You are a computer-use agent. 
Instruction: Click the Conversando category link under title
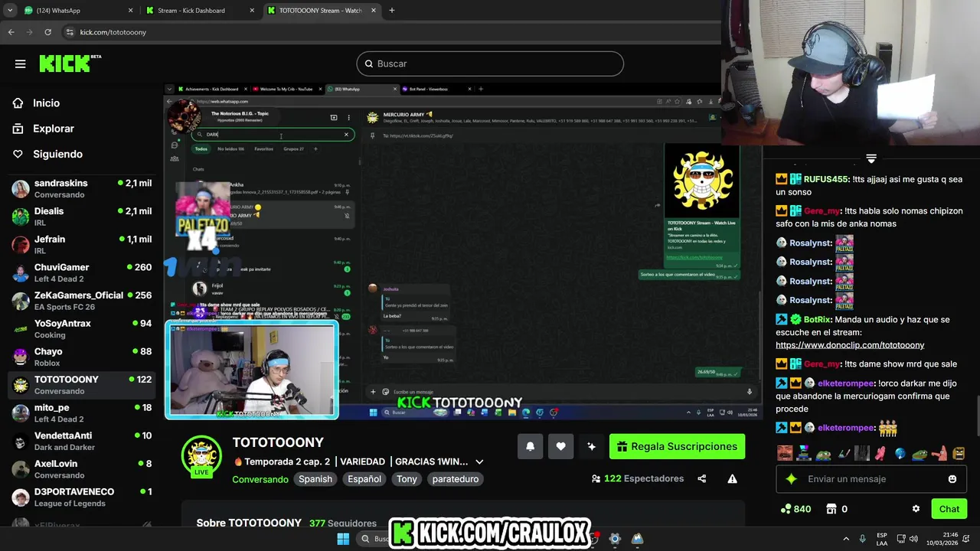click(260, 479)
